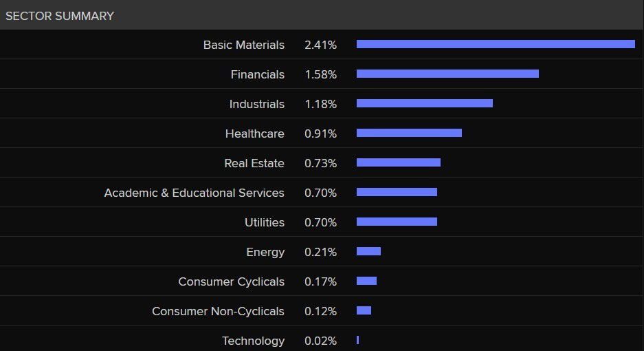The width and height of the screenshot is (644, 351).
Task: Click the Healthcare performance bar
Action: 409,133
